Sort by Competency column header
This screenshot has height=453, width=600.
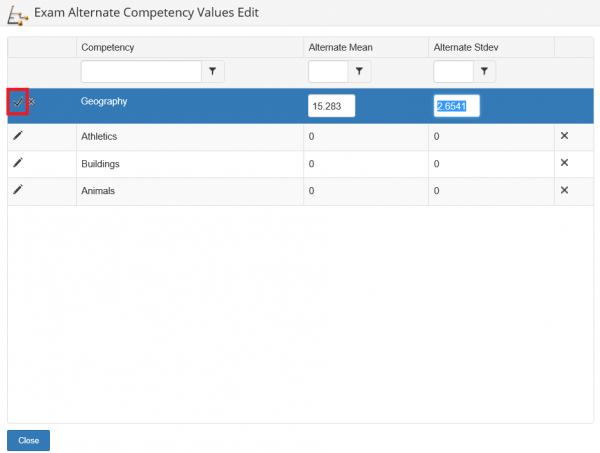(x=108, y=47)
